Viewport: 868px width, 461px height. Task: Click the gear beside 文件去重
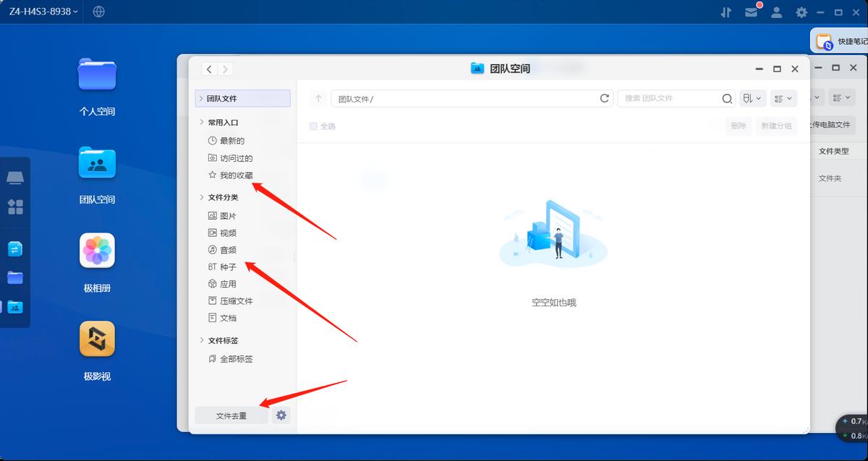tap(281, 415)
